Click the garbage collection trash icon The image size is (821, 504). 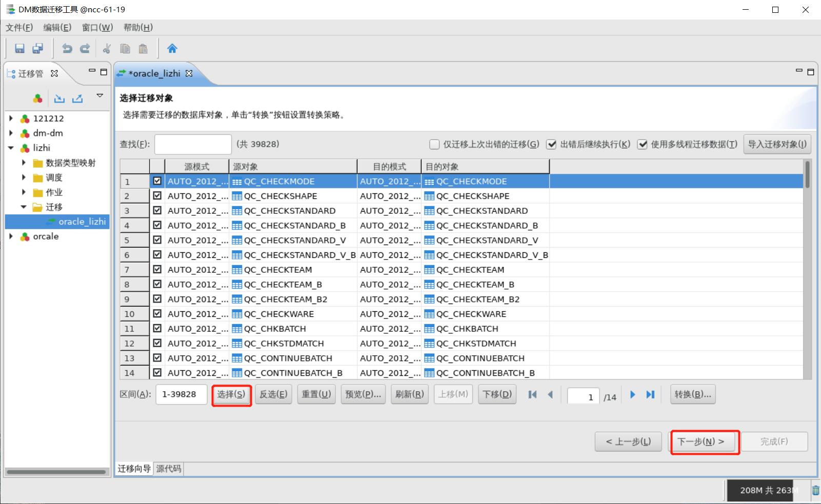(x=815, y=490)
